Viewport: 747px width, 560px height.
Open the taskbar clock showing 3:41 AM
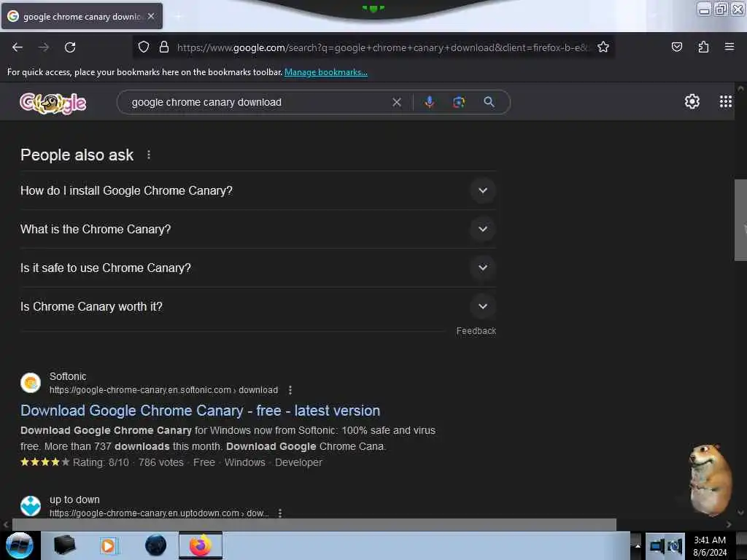(x=710, y=545)
